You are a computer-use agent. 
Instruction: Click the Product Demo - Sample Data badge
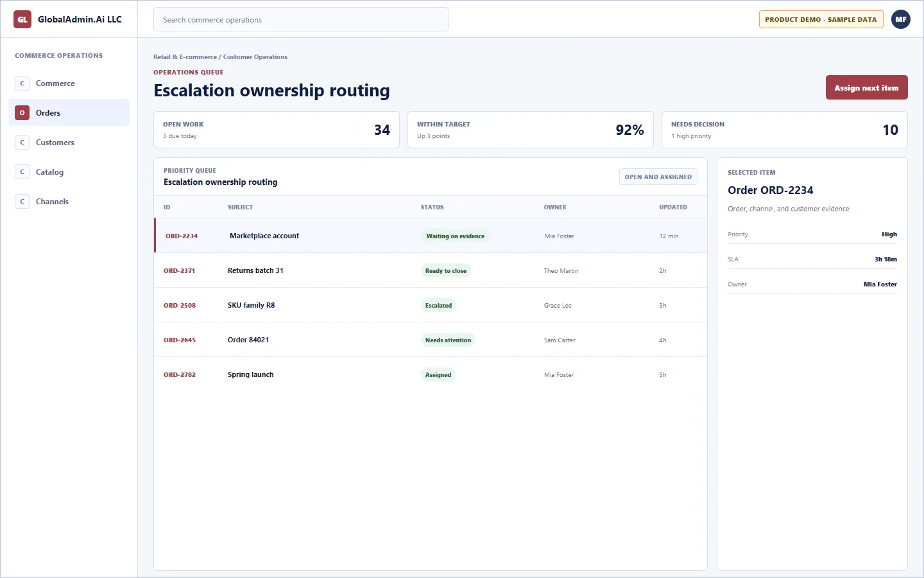click(x=821, y=19)
